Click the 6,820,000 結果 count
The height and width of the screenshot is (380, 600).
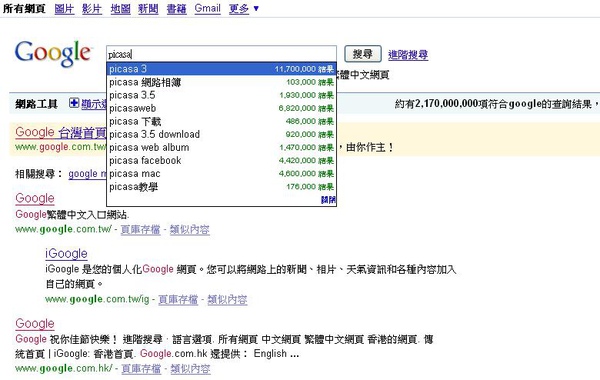click(306, 109)
